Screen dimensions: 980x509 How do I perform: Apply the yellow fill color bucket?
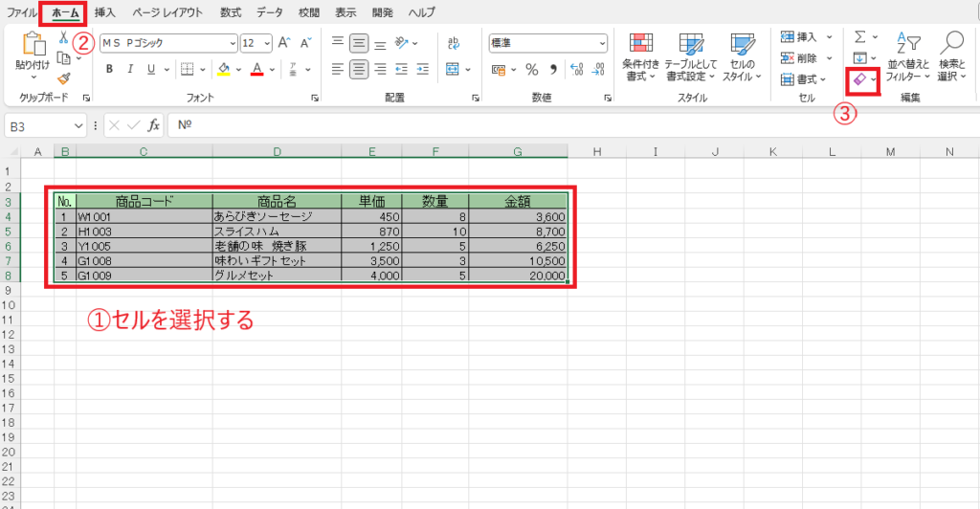(x=223, y=69)
